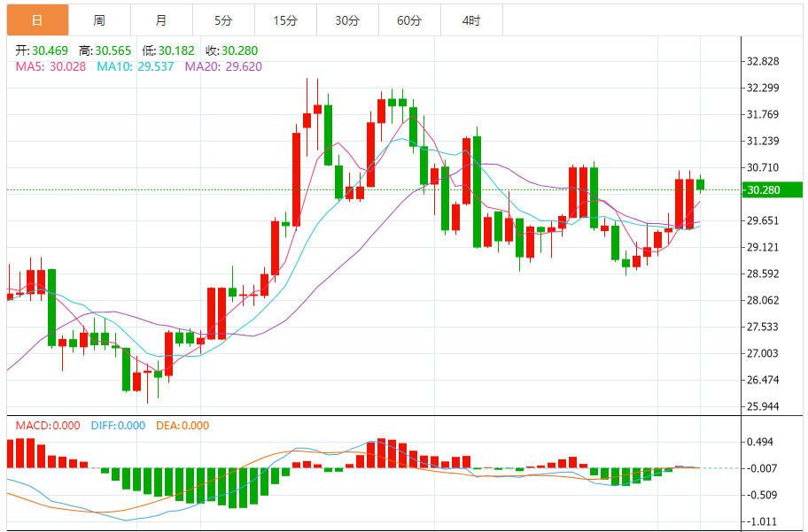Click the 27.533 price axis label

pos(763,327)
